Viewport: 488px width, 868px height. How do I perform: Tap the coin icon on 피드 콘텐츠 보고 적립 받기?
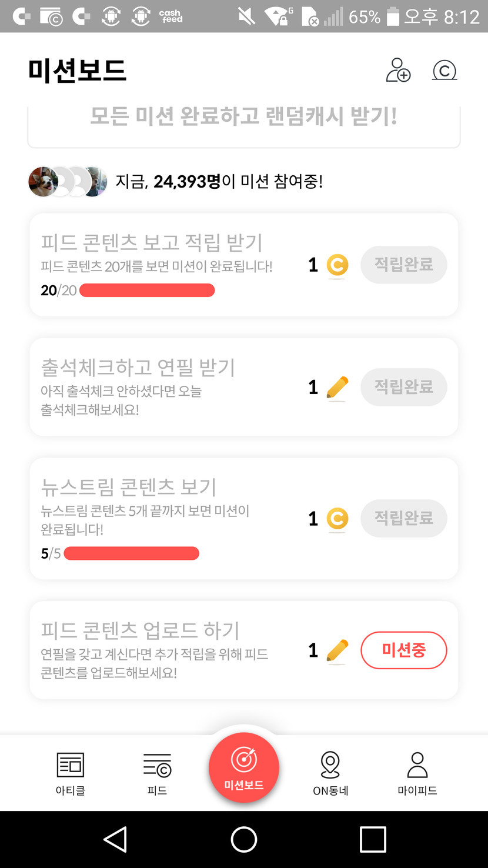click(x=337, y=265)
